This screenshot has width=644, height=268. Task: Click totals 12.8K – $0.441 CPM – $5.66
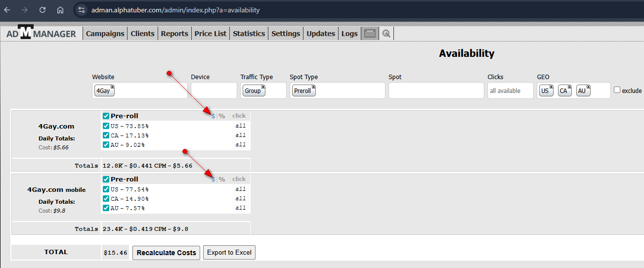click(x=147, y=166)
